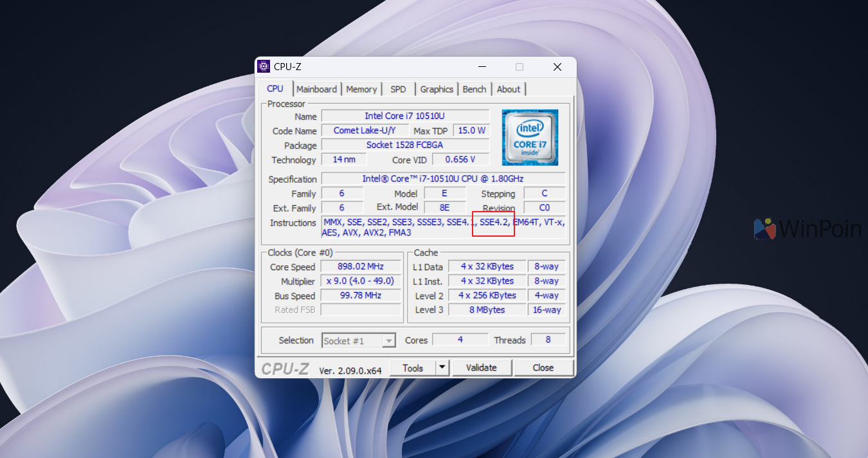
Task: Expand the Tools dropdown arrow
Action: pyautogui.click(x=442, y=368)
